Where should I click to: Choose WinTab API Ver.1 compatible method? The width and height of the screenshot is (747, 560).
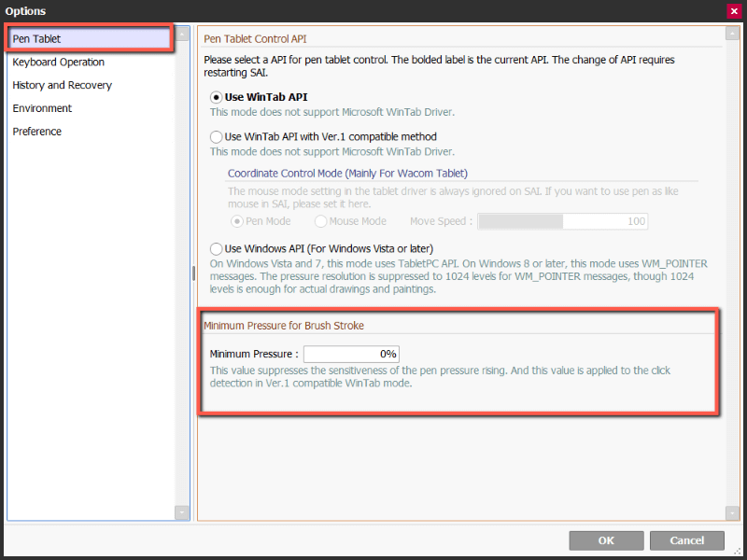click(x=217, y=137)
